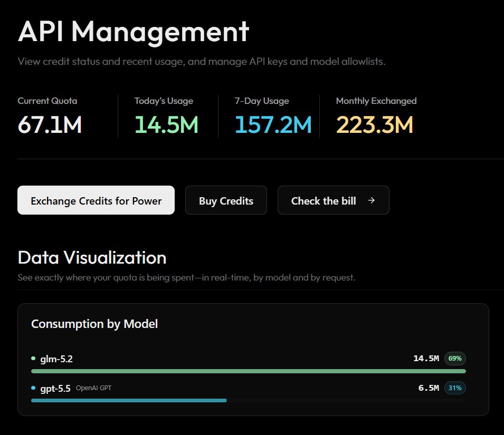Click the 69% badge for glm-5.2
504x435 pixels.
[x=455, y=358]
